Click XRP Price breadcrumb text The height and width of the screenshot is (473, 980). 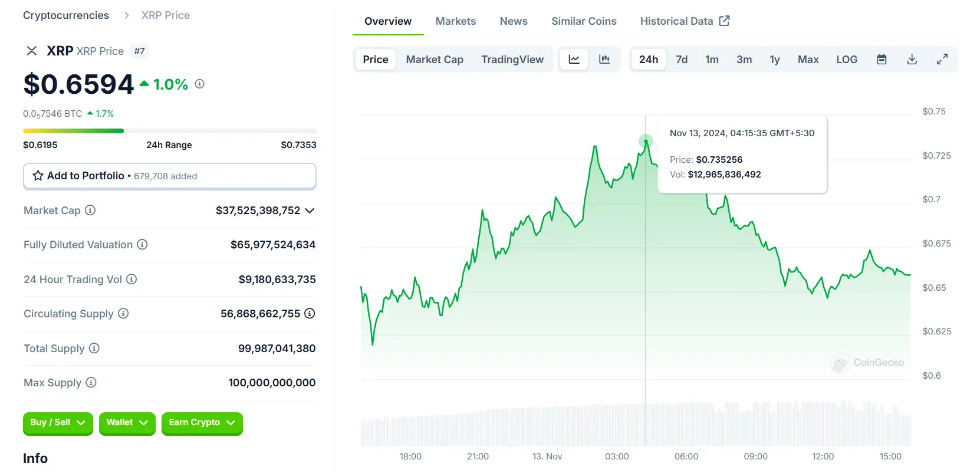tap(166, 15)
